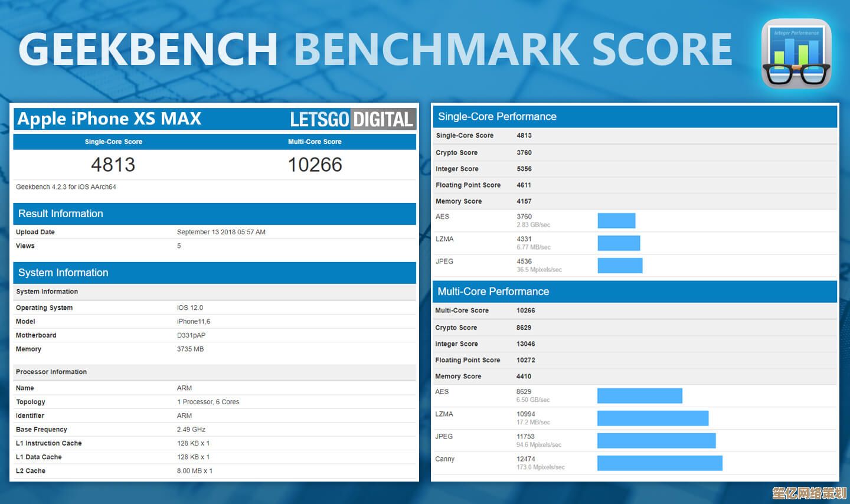Click the Geekbench glasses app icon
The height and width of the screenshot is (504, 850).
pos(796,54)
